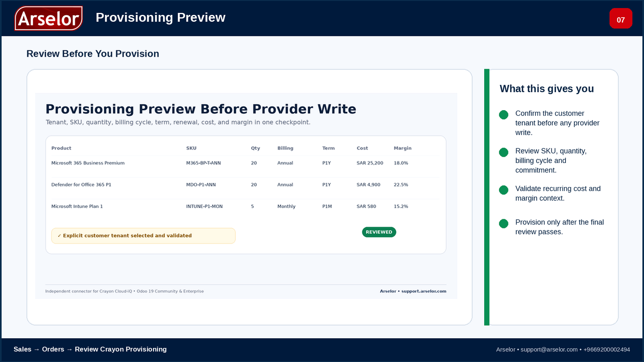
Task: Click the INTUNE-P1-MON SKU cell
Action: tap(204, 206)
